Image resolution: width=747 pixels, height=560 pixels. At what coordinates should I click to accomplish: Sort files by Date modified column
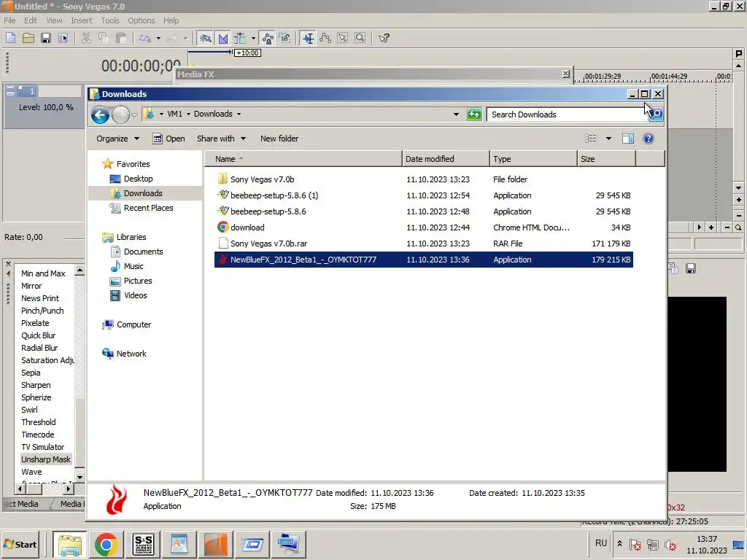click(446, 159)
